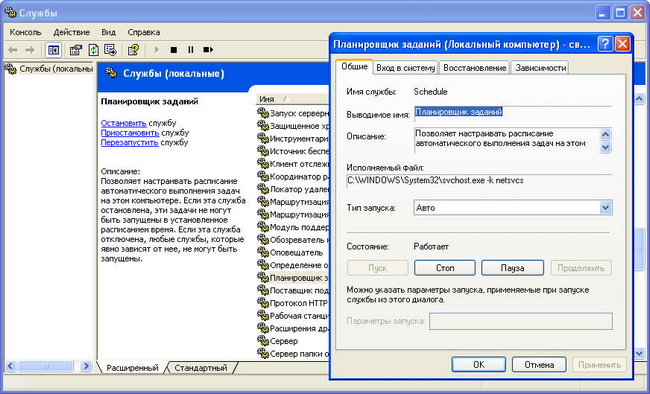Click gear icon of Локатор удален service
The width and height of the screenshot is (650, 394).
(x=263, y=189)
